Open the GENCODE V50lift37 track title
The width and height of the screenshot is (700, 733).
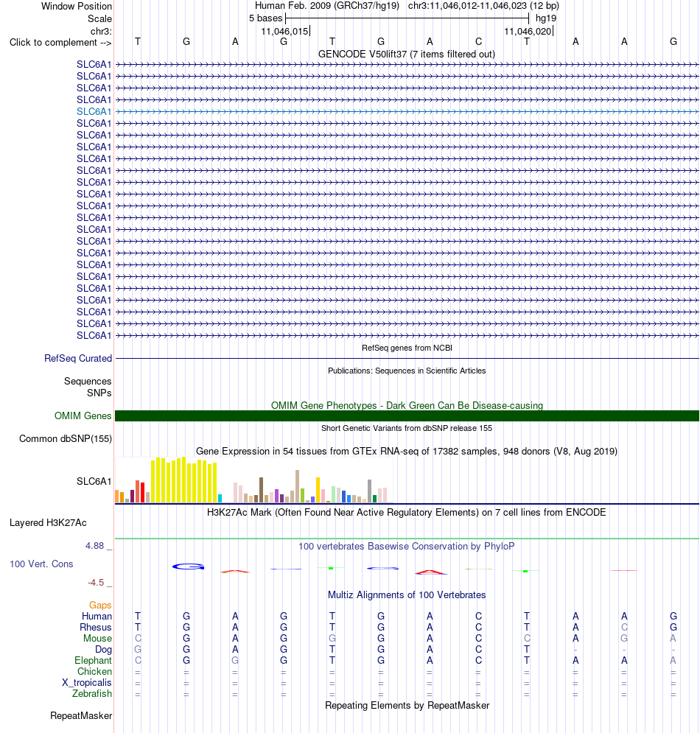[406, 55]
